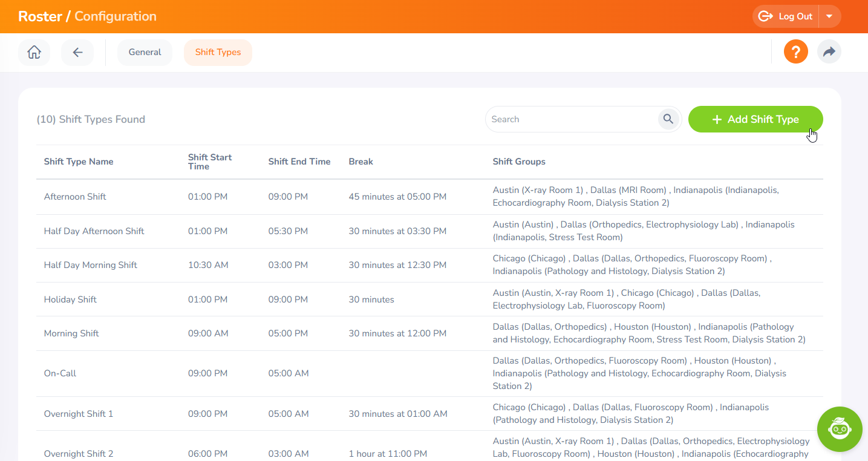Switch to the General tab
This screenshot has width=868, height=461.
click(145, 53)
